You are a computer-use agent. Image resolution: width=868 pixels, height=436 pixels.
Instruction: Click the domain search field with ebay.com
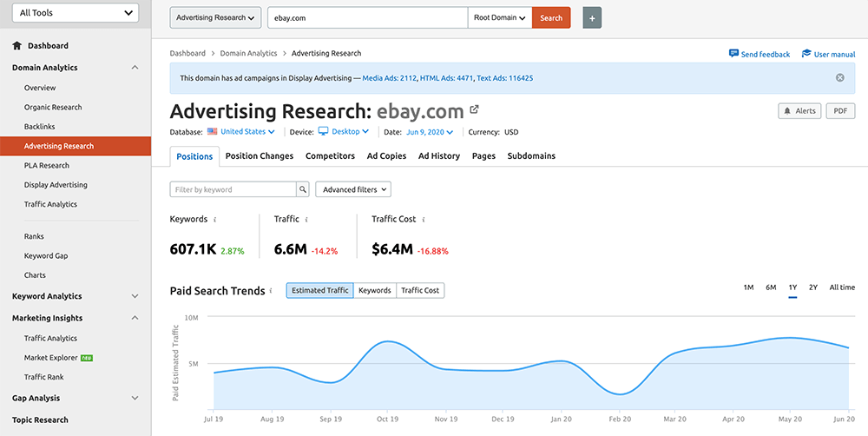[368, 17]
